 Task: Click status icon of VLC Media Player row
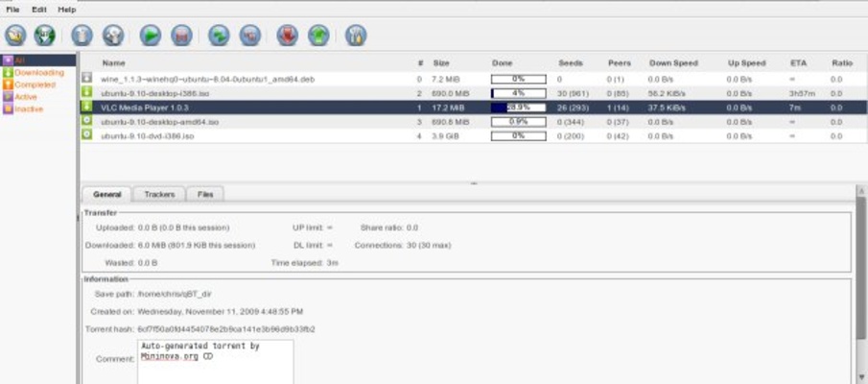pos(87,107)
